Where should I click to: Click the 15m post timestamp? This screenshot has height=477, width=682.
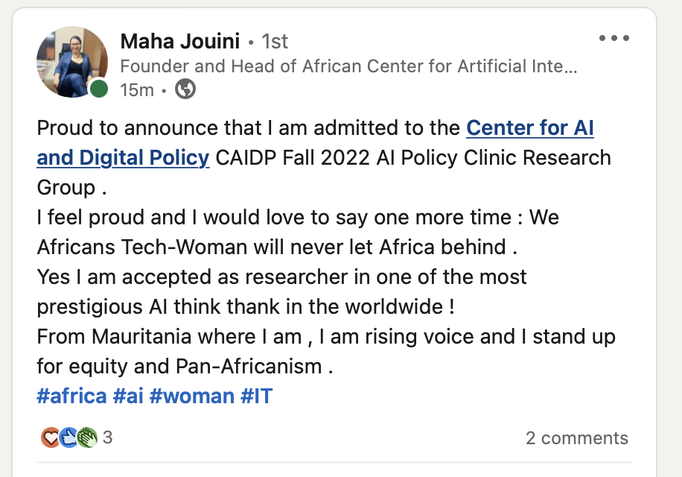pos(137,90)
